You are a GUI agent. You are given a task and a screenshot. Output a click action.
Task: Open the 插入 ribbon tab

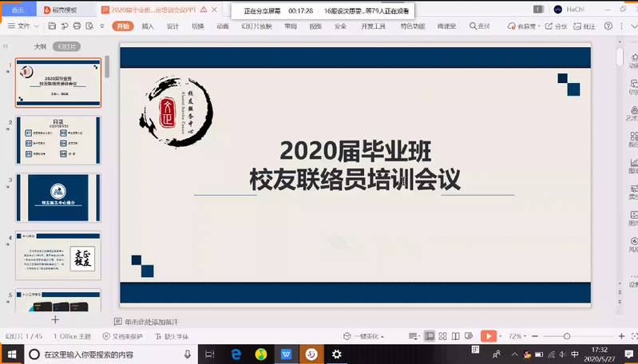pyautogui.click(x=148, y=26)
